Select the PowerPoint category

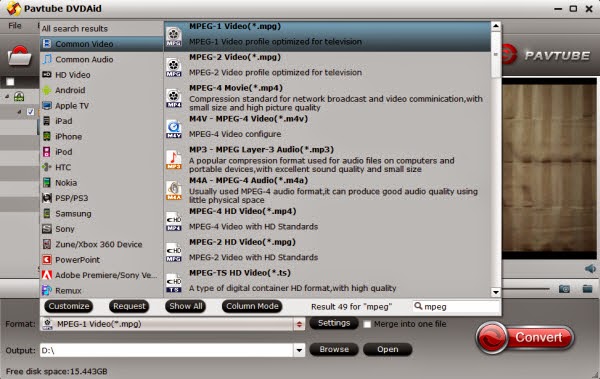(101, 260)
